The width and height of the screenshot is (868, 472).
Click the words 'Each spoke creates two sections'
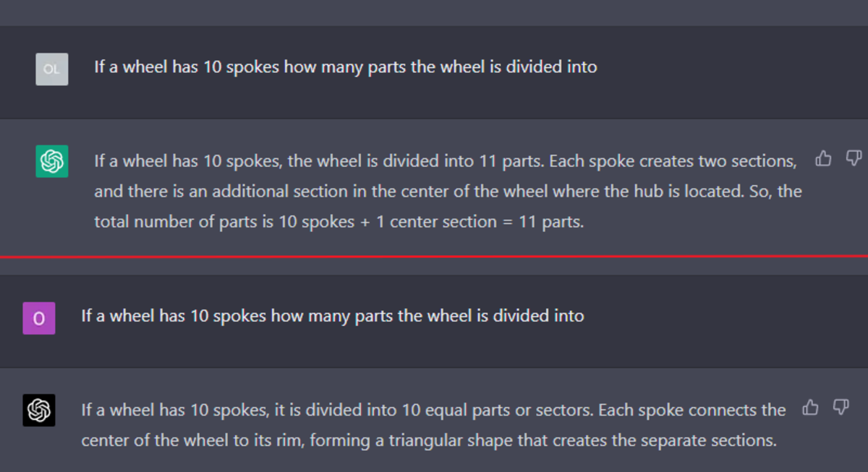pos(673,160)
